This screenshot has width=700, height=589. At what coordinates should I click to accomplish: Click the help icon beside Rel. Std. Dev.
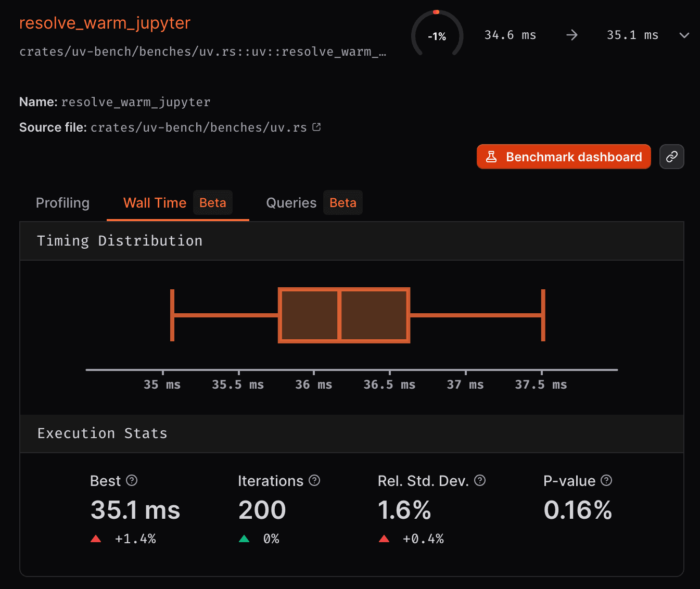pyautogui.click(x=479, y=481)
